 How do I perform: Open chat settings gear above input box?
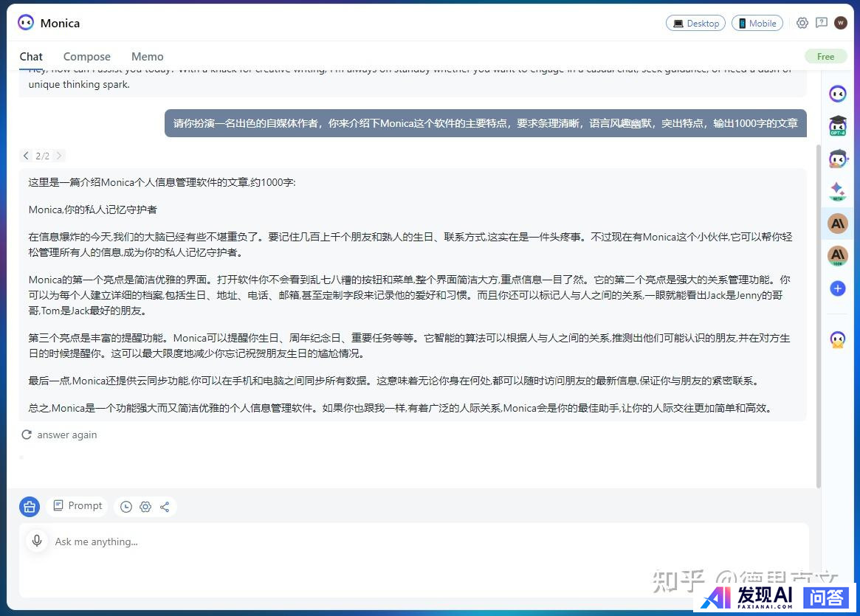pyautogui.click(x=145, y=507)
